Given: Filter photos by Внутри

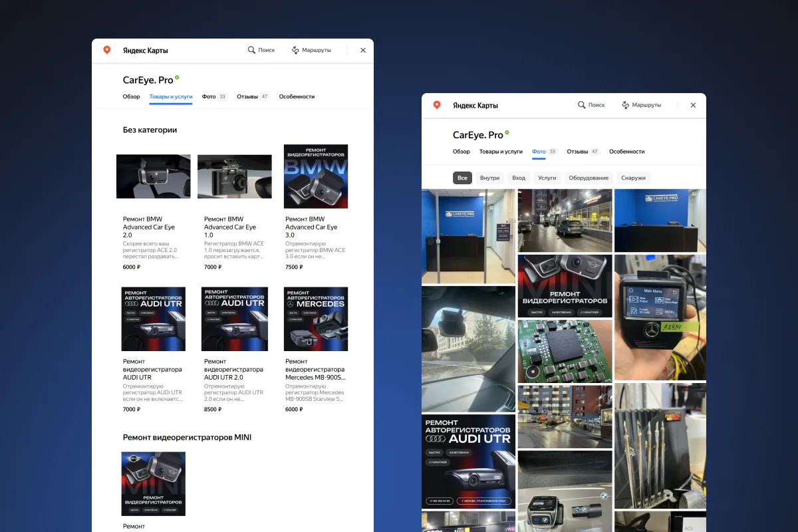Looking at the screenshot, I should tap(489, 178).
